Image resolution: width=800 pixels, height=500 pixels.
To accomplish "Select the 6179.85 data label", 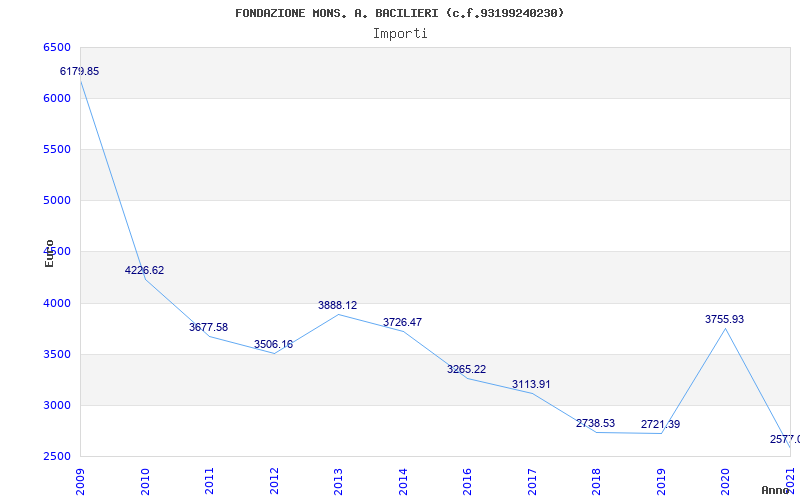I will tap(80, 71).
